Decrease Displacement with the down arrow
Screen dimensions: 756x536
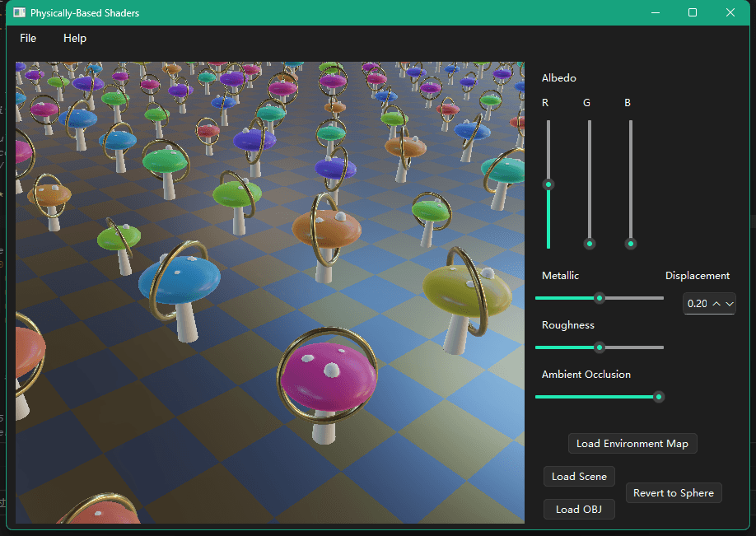pyautogui.click(x=730, y=304)
